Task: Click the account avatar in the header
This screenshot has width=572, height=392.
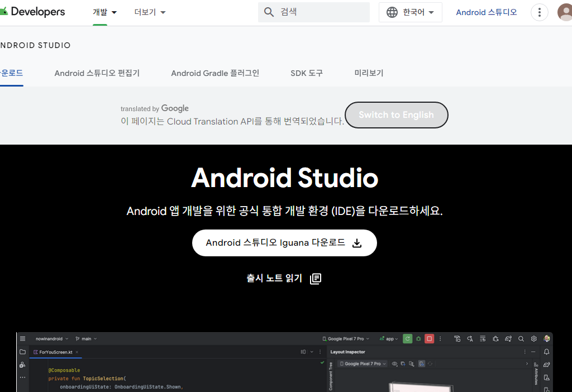Action: click(565, 12)
